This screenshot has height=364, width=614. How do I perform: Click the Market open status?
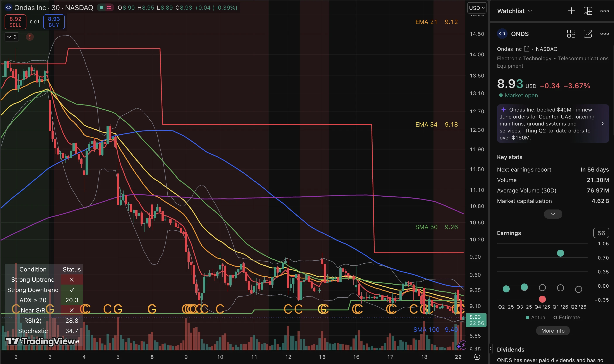coord(518,95)
